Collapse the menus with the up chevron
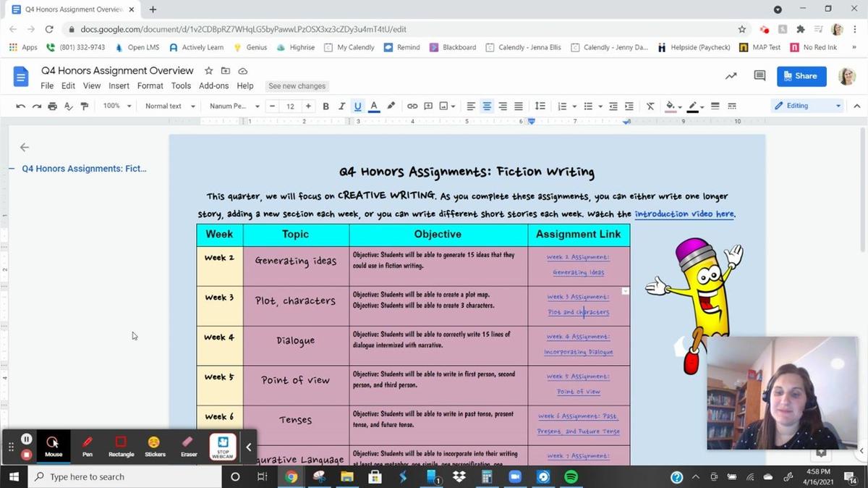Viewport: 868px width, 488px height. [857, 106]
